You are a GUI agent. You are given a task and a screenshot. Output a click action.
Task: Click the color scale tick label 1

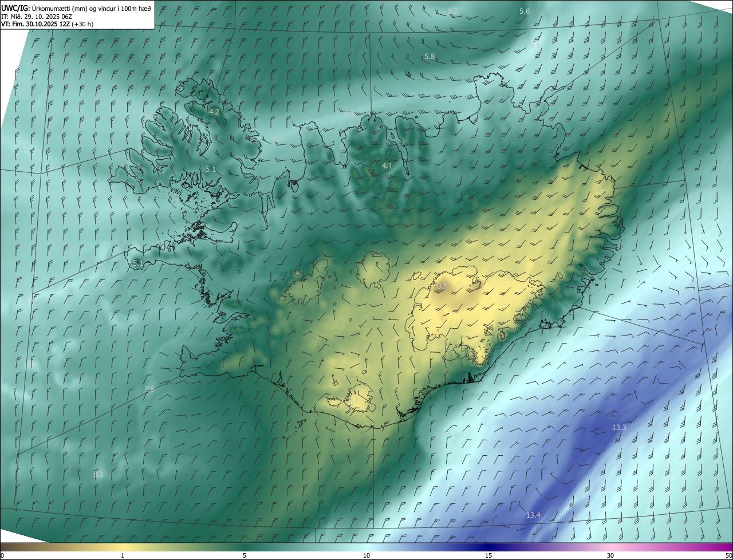[123, 556]
